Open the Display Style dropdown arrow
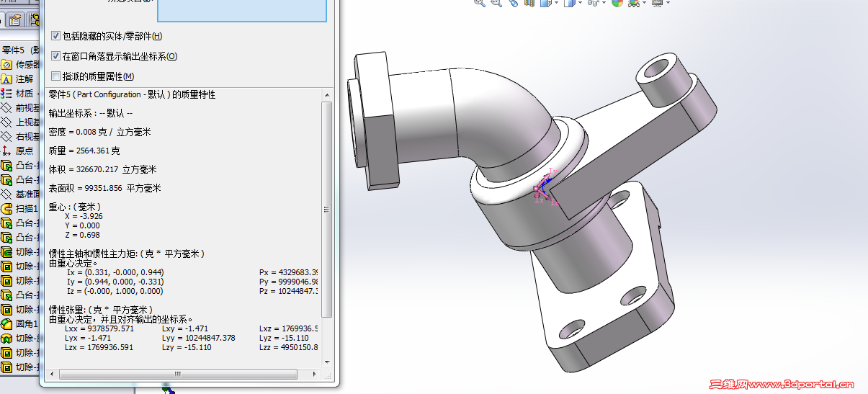This screenshot has height=394, width=868. (x=579, y=3)
